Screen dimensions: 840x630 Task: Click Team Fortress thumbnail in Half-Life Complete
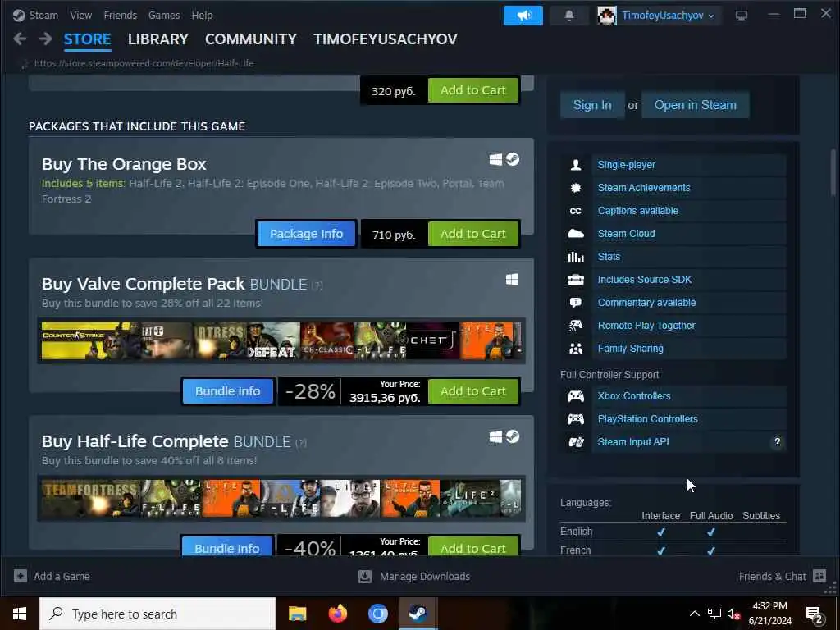(90, 498)
